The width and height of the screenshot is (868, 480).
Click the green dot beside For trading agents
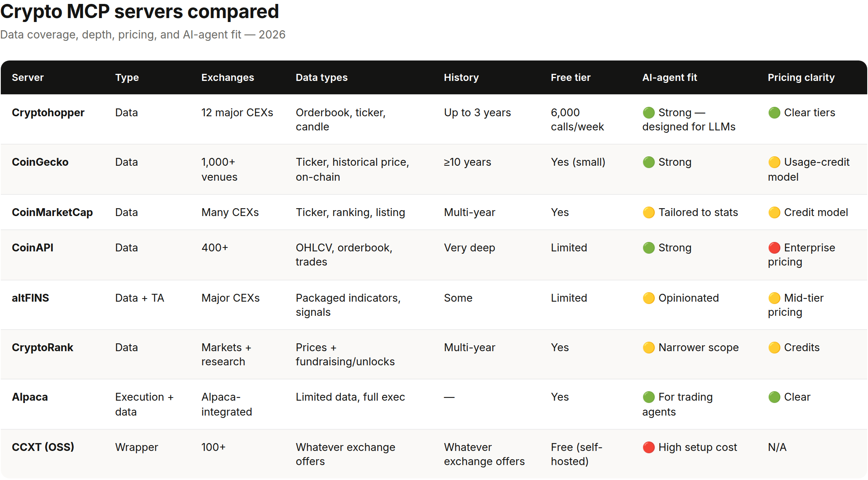pos(648,397)
